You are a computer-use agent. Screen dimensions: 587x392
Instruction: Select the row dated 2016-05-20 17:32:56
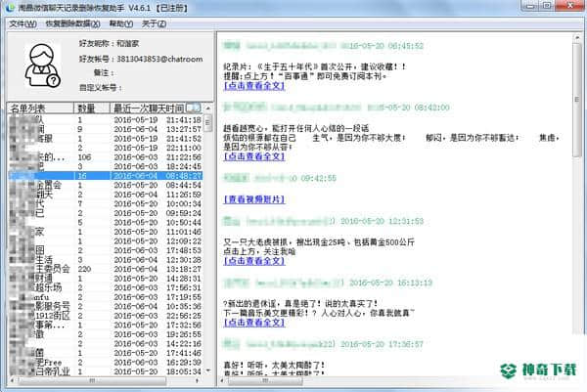coord(106,326)
